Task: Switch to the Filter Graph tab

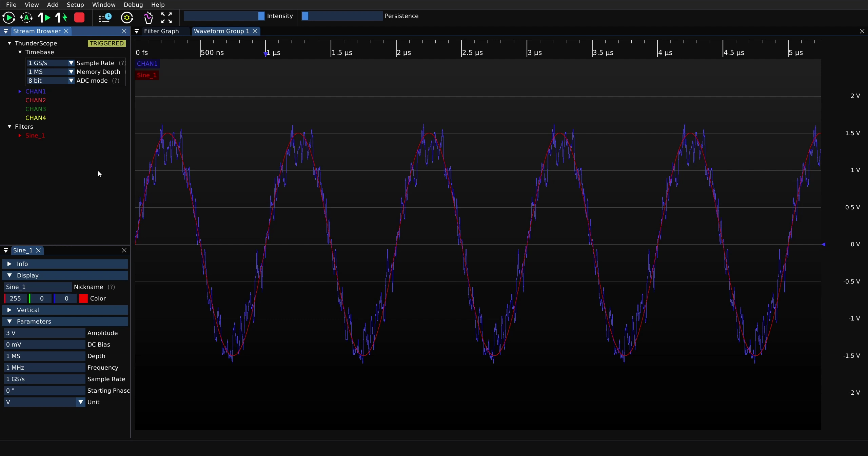Action: [x=161, y=31]
